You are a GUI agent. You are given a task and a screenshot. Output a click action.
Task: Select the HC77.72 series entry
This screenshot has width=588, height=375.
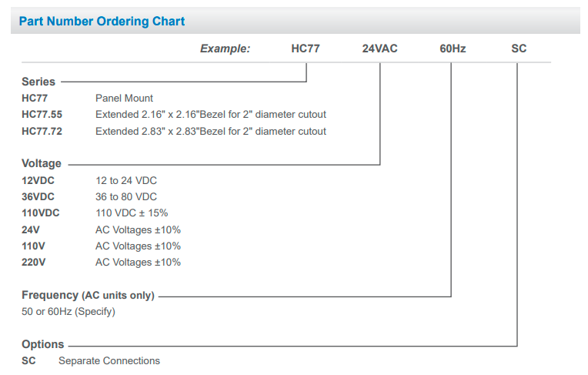tap(42, 132)
